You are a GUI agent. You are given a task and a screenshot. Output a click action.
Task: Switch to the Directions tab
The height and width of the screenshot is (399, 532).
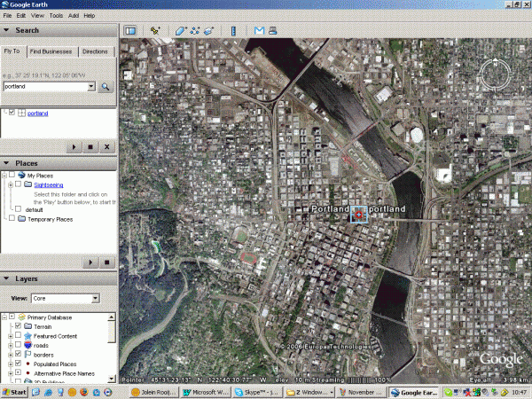96,52
